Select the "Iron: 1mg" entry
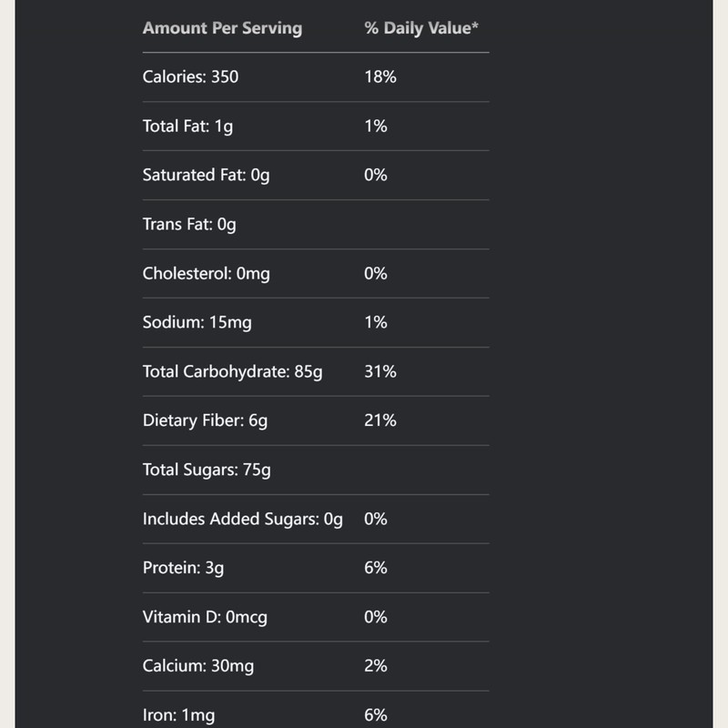The width and height of the screenshot is (728, 728). pyautogui.click(x=178, y=715)
